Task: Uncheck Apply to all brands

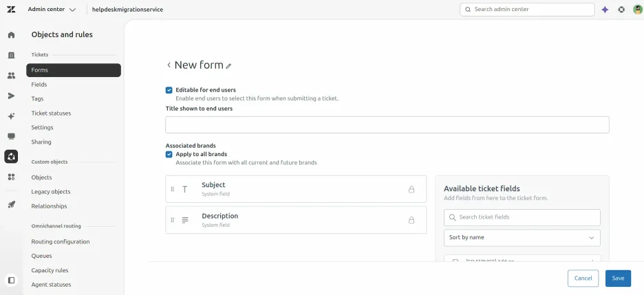Action: pos(169,154)
